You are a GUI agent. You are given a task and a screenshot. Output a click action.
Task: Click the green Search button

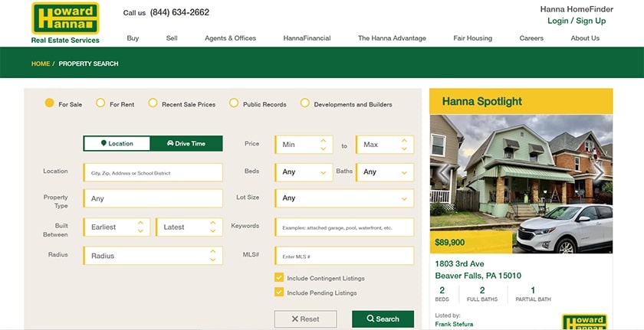pos(383,319)
